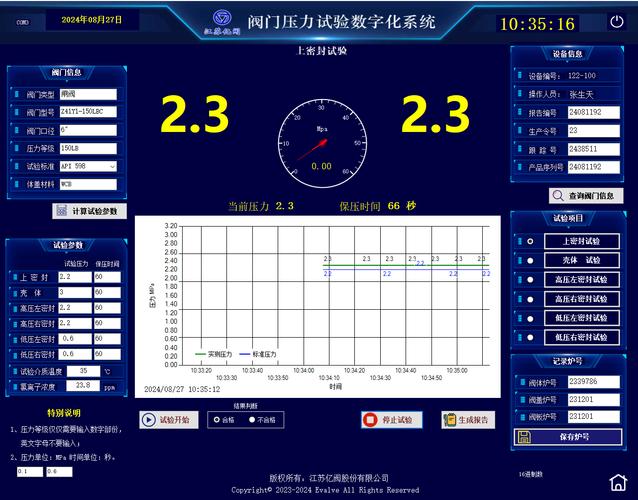Click the 阀门型号 field Z41Y1-150LBC
This screenshot has height=500, width=638.
(88, 112)
